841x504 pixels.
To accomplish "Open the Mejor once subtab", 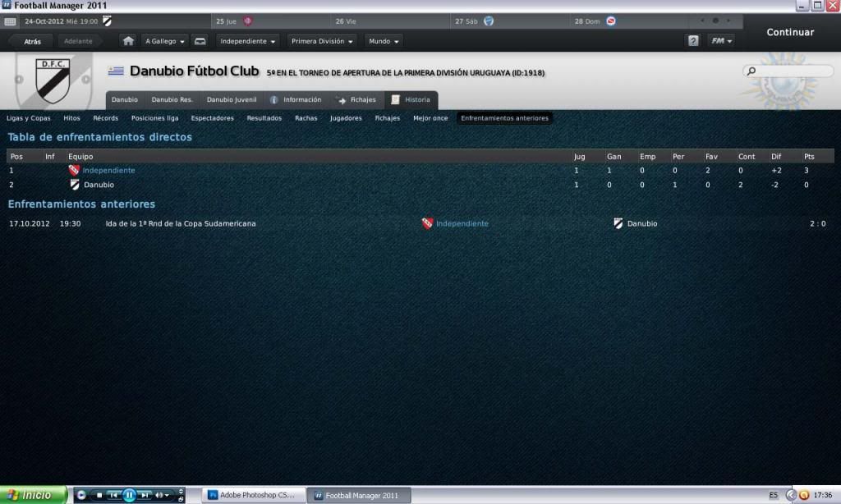I will pos(430,118).
